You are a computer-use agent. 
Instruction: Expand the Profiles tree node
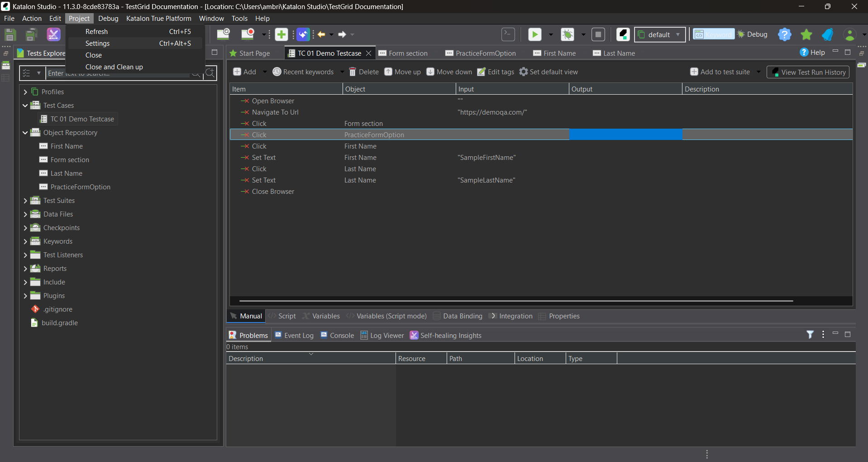click(25, 92)
